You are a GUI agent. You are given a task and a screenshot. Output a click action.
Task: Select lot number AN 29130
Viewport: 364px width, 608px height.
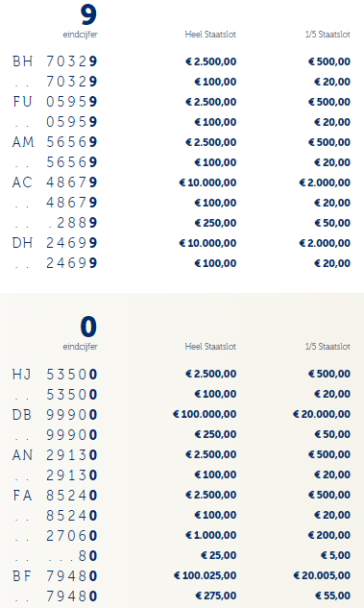point(55,455)
